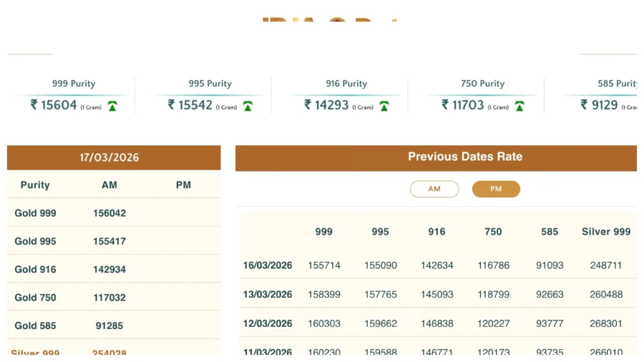Select the ₹ 14293 price for 916 Purity

tap(326, 105)
